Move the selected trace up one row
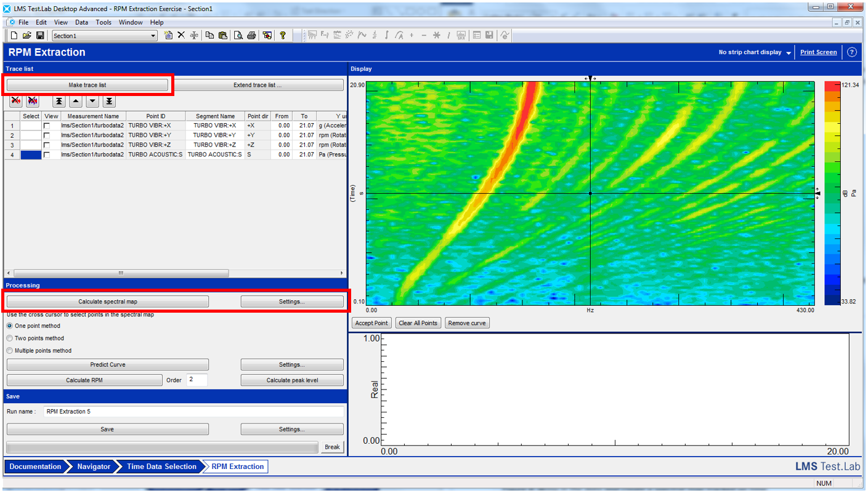This screenshot has width=868, height=493. (x=75, y=101)
